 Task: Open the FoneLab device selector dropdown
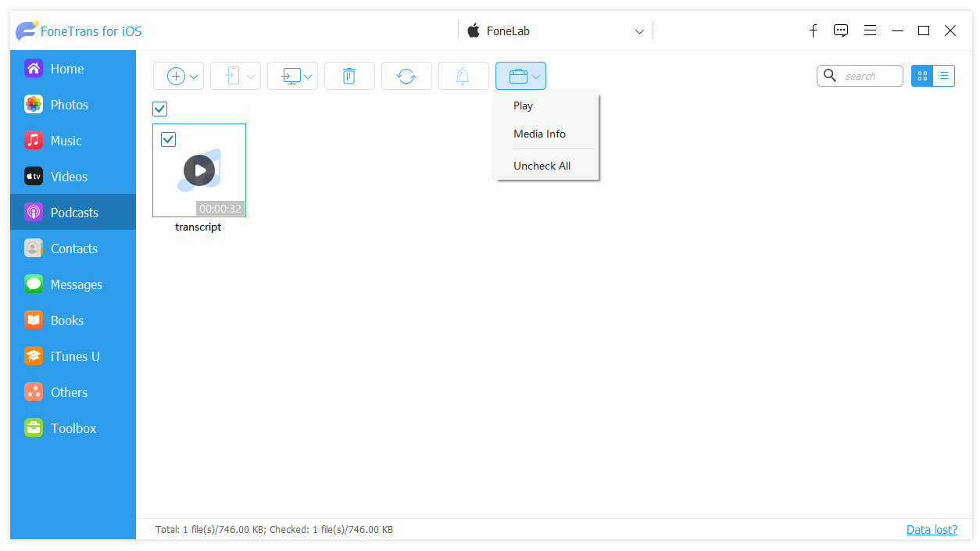tap(555, 31)
